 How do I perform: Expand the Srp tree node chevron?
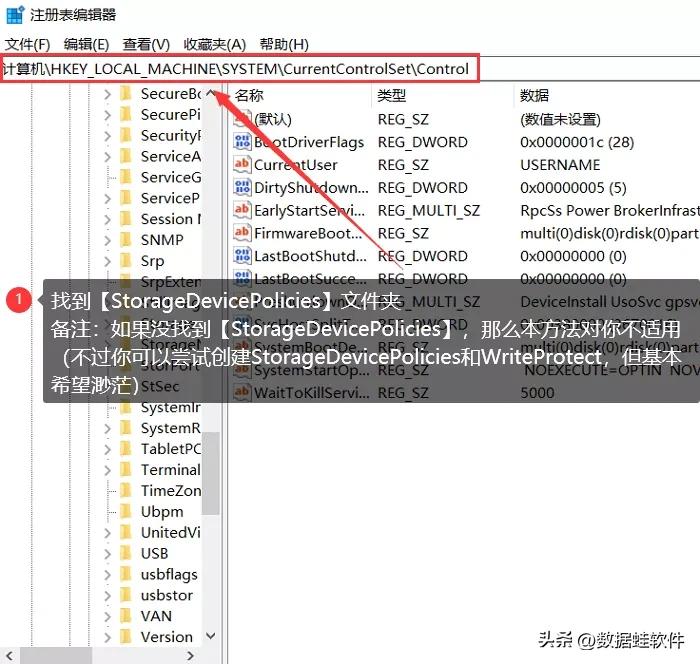click(107, 261)
